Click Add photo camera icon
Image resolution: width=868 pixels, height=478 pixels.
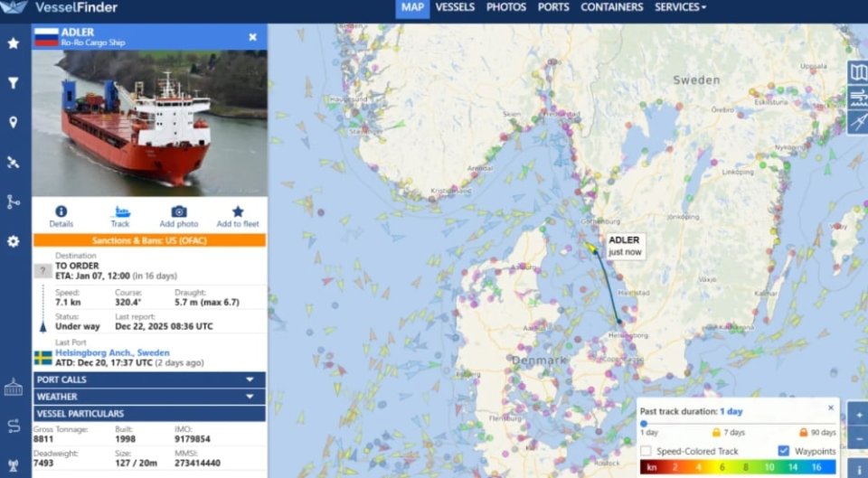(179, 211)
